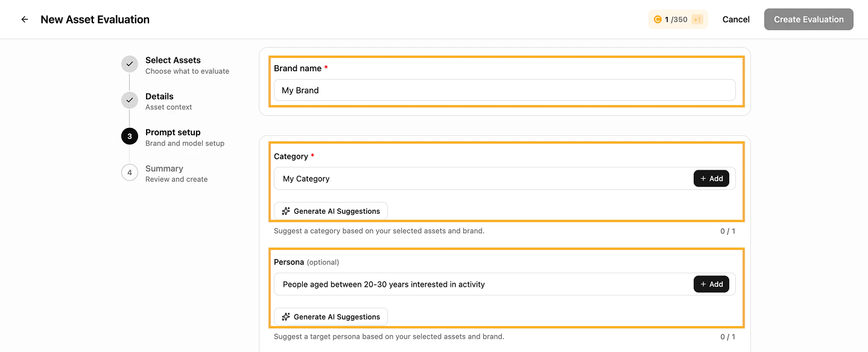
Task: Cancel the new asset evaluation
Action: coord(736,19)
